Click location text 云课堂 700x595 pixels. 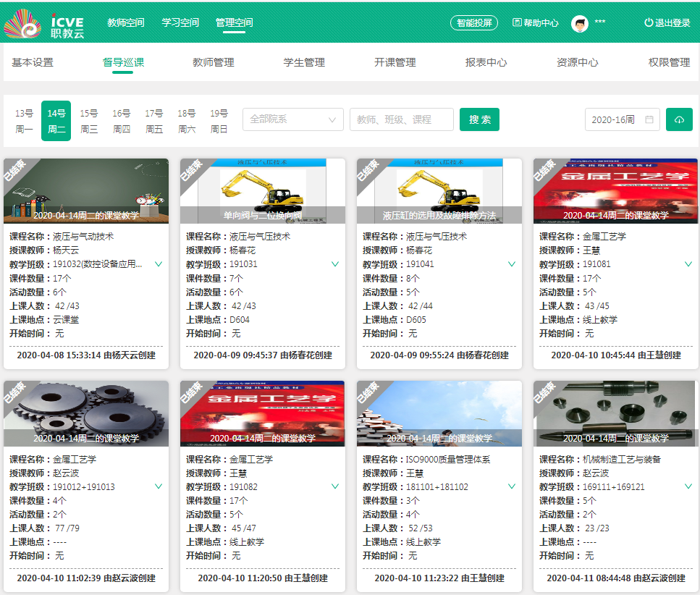(66, 320)
